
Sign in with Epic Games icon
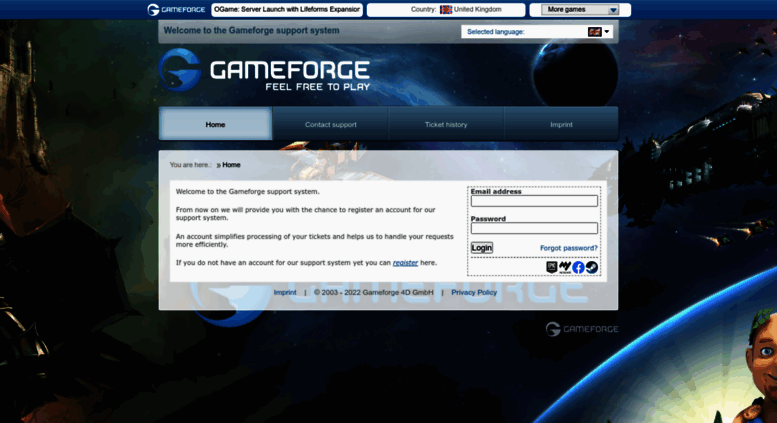(x=552, y=267)
